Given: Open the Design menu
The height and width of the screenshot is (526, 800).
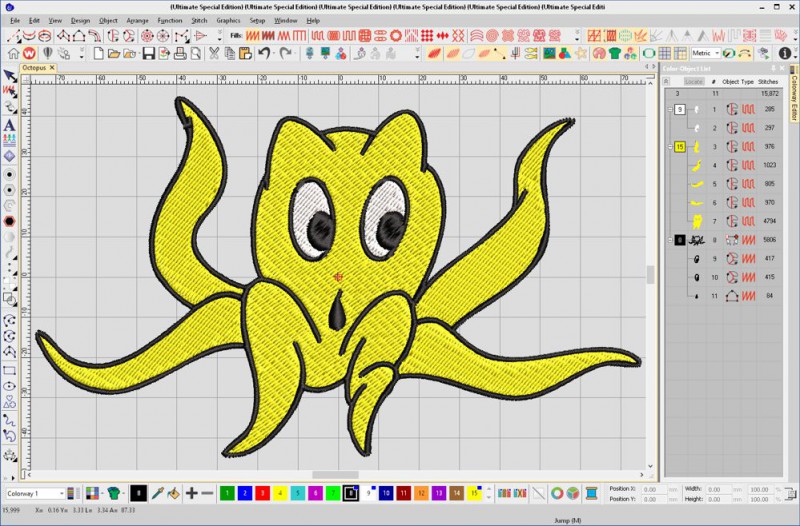Looking at the screenshot, I should tap(80, 20).
